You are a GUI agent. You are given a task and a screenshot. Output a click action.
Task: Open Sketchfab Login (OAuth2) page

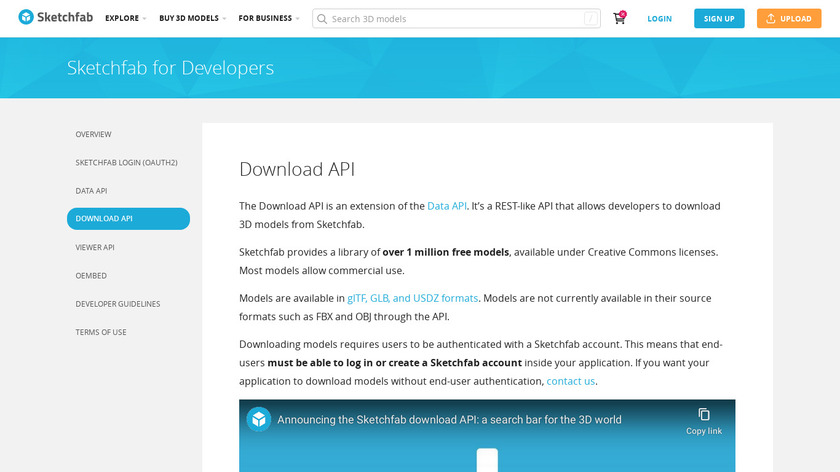(x=126, y=162)
